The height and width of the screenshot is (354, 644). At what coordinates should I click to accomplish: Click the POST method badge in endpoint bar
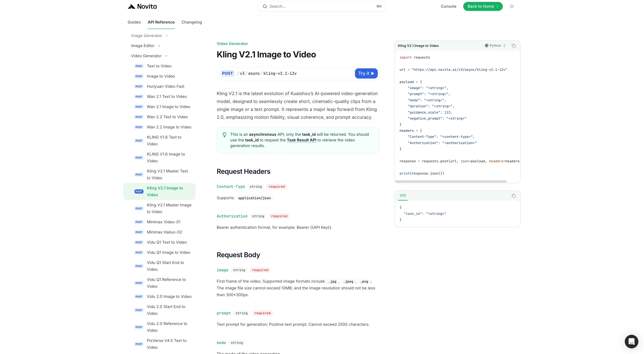227,73
